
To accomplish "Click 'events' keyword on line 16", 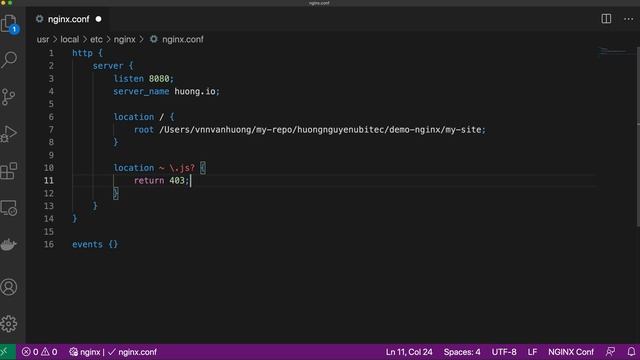I will coord(87,244).
